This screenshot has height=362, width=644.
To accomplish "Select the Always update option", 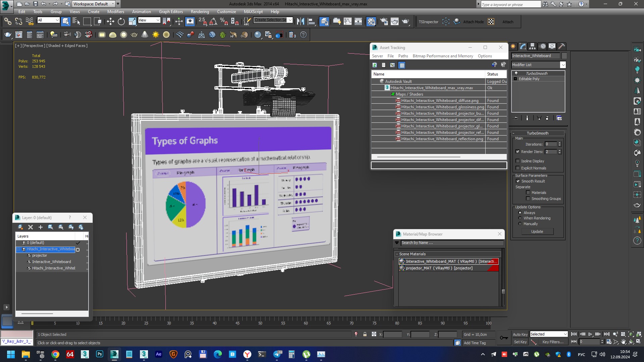I will pos(520,213).
